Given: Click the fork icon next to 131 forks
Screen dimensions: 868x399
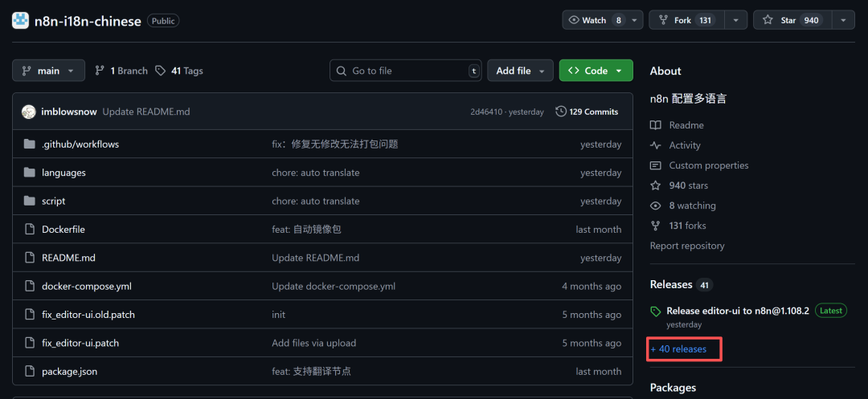Looking at the screenshot, I should click(x=656, y=226).
